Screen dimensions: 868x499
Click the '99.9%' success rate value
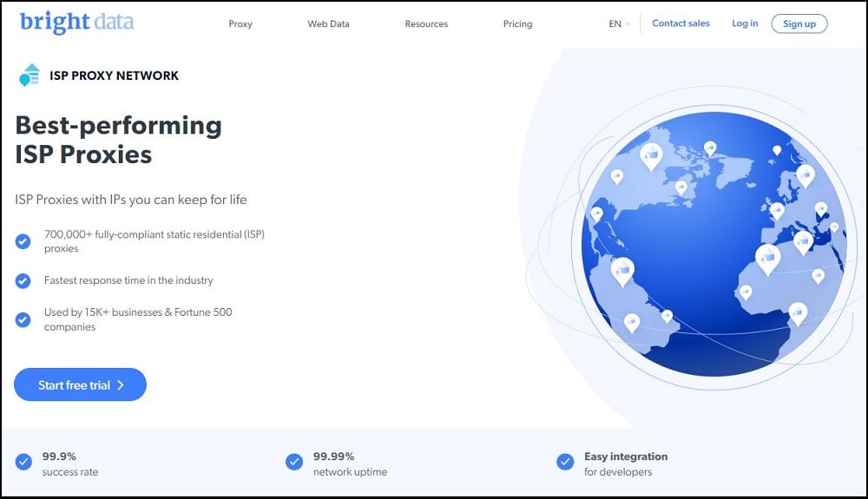59,456
